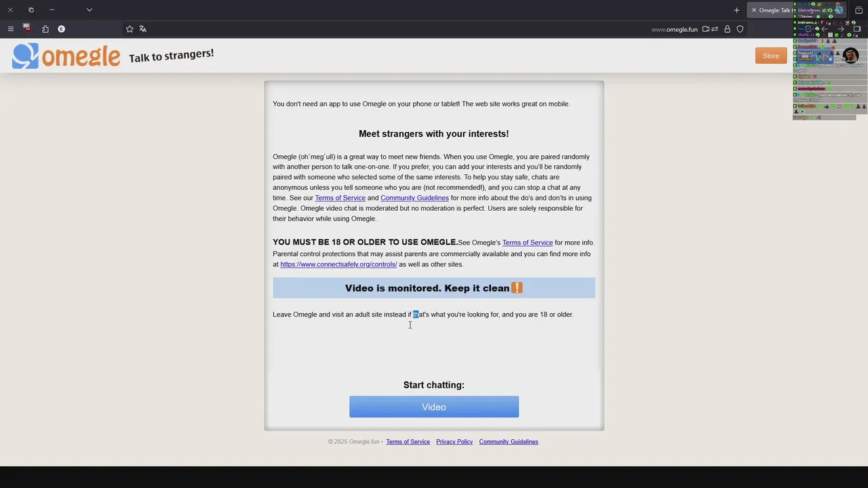Open footer Privacy Policy link

pos(454,442)
